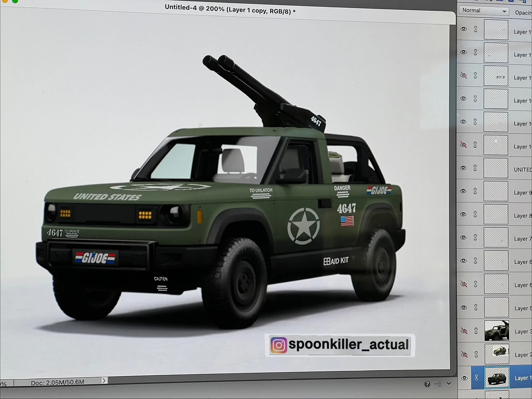The width and height of the screenshot is (532, 399).
Task: Expand the status bar Doc info arrow
Action: (104, 381)
